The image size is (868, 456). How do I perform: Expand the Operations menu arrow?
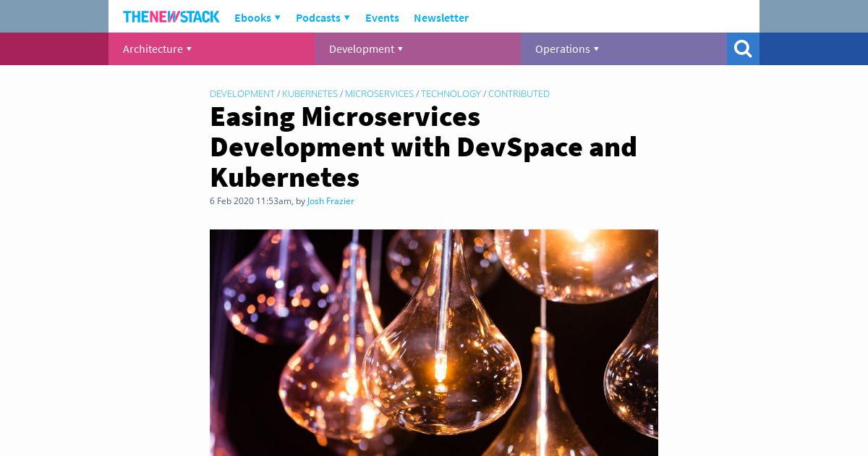[x=596, y=49]
